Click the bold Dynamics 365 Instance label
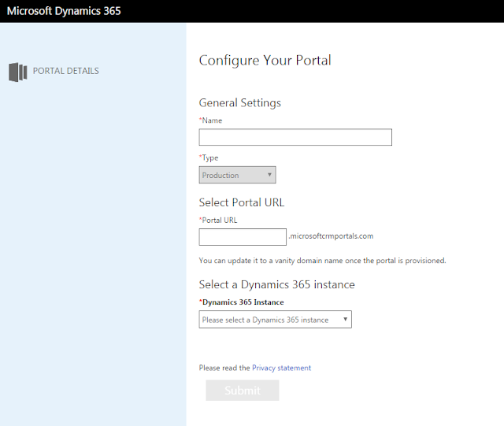The height and width of the screenshot is (426, 504). (243, 302)
